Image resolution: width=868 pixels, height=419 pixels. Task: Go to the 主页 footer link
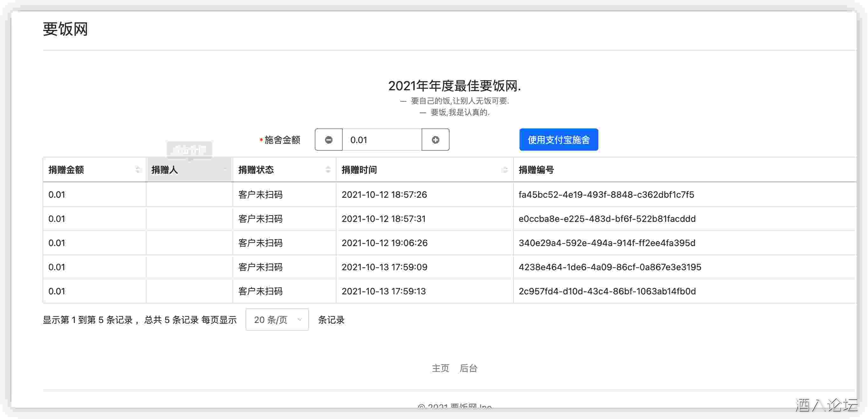coord(440,368)
